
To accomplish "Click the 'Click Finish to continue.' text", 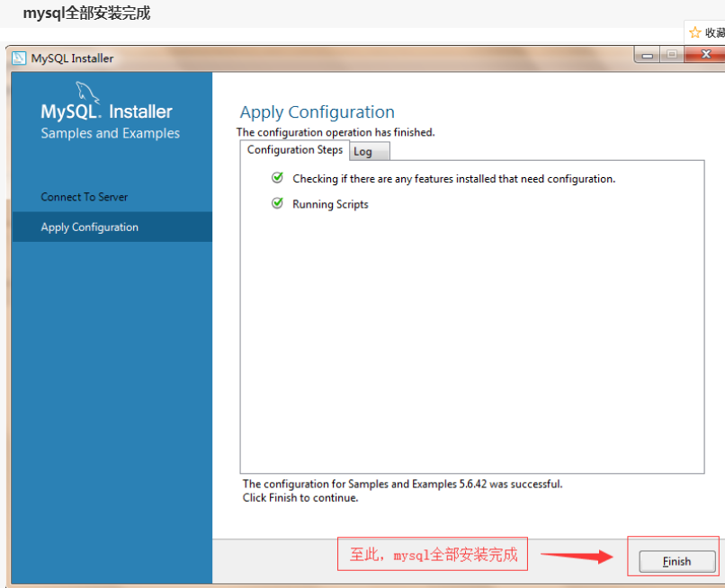I will (300, 498).
